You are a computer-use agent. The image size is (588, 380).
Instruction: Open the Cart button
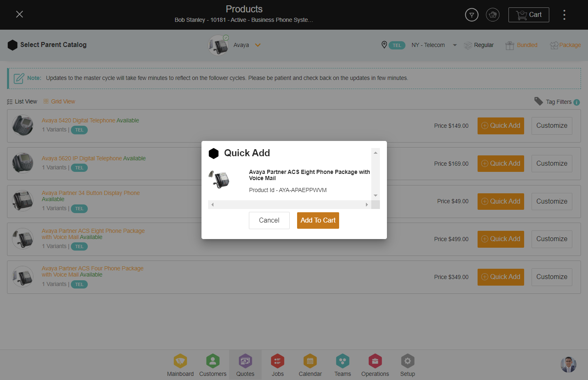tap(529, 15)
